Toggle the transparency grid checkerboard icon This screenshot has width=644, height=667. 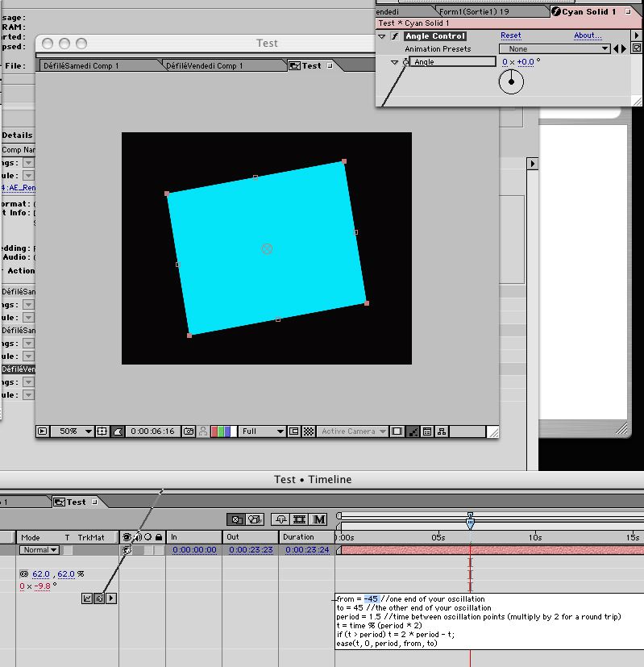tap(308, 431)
